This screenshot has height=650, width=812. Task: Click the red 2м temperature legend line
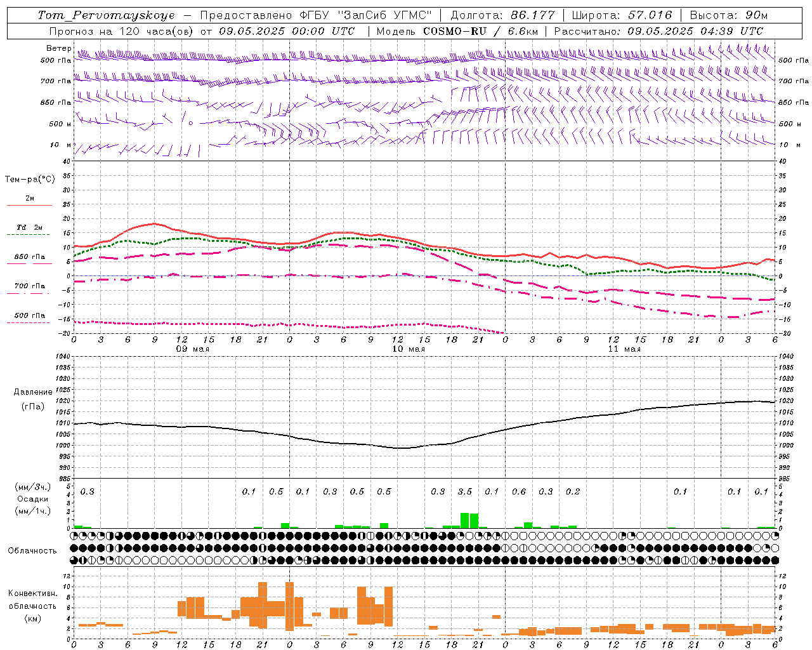pos(29,206)
